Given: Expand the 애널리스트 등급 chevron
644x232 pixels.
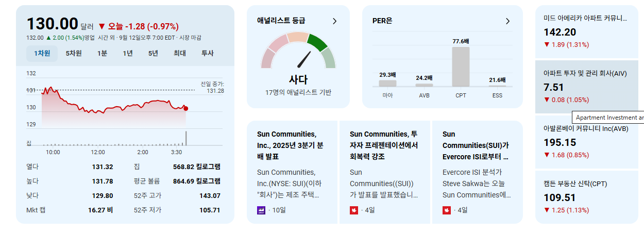Looking at the screenshot, I should click(x=334, y=21).
